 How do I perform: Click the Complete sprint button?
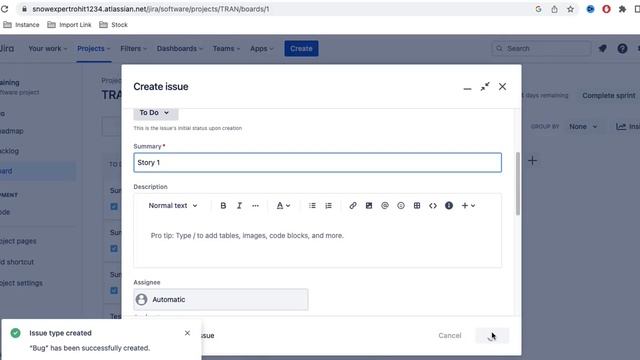tap(609, 96)
